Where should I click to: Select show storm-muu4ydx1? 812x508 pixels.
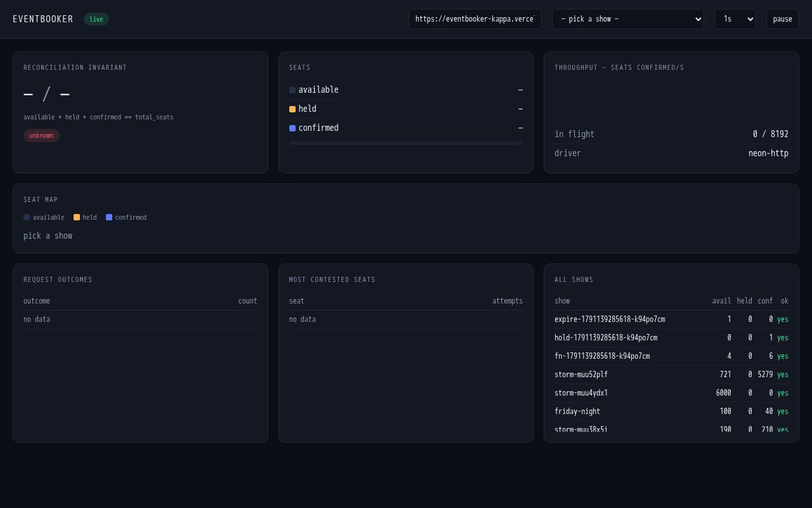pos(671,393)
